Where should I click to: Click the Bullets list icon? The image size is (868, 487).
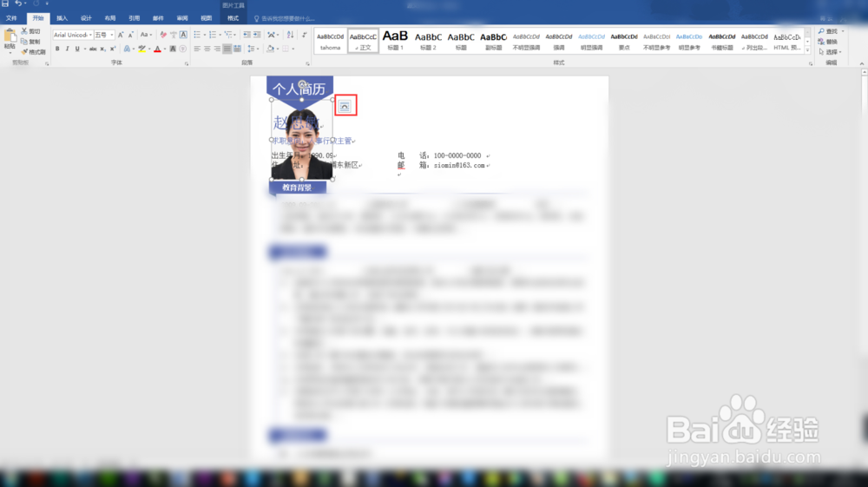point(197,35)
